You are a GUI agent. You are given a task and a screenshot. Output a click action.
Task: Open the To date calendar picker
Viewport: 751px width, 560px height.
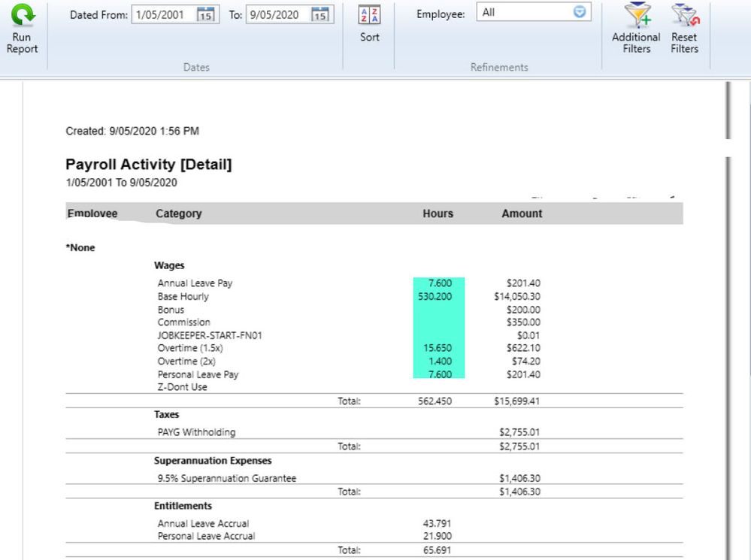tap(320, 15)
